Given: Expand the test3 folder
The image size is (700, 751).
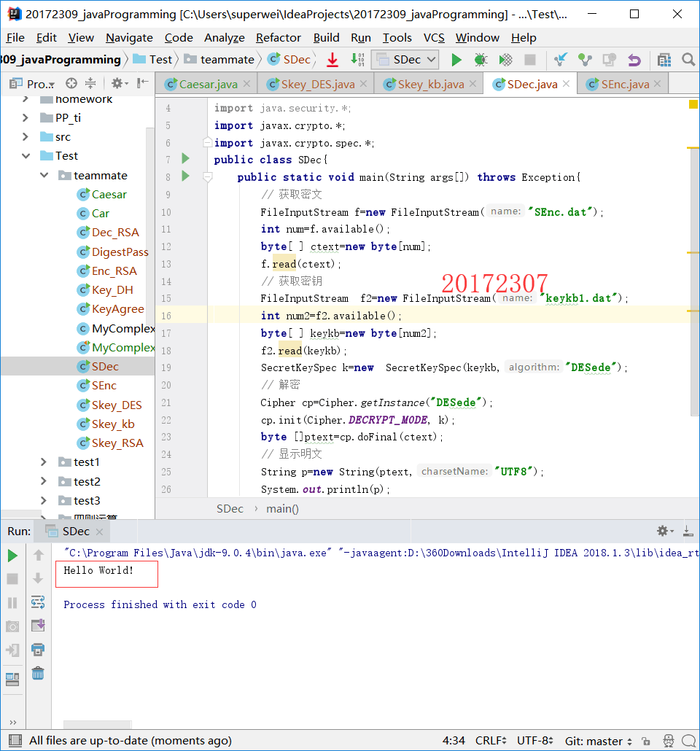Looking at the screenshot, I should (x=44, y=500).
